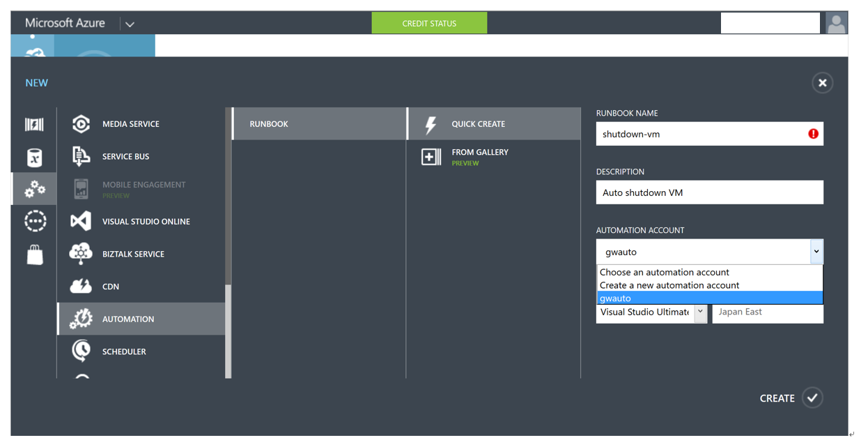Open the Store shopping bag icon

tap(35, 255)
